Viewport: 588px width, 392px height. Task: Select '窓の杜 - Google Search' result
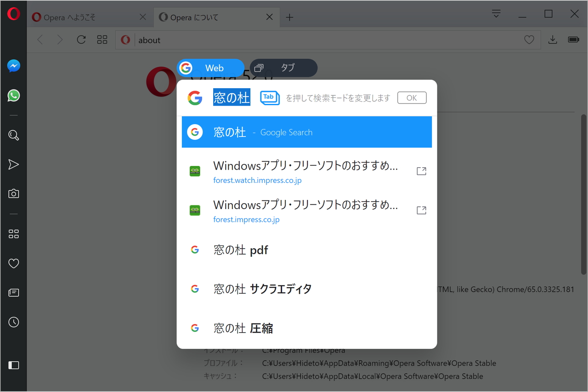point(307,132)
